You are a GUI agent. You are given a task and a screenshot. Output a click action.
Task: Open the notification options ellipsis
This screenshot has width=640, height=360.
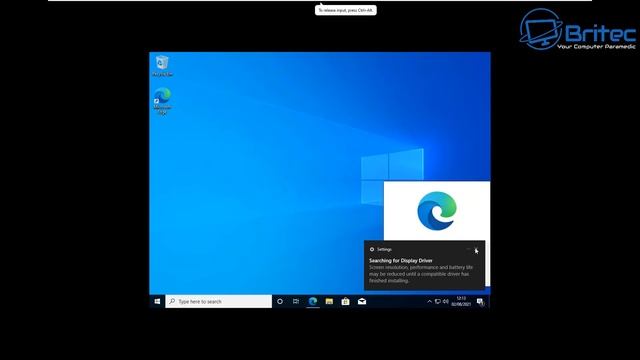coord(468,249)
